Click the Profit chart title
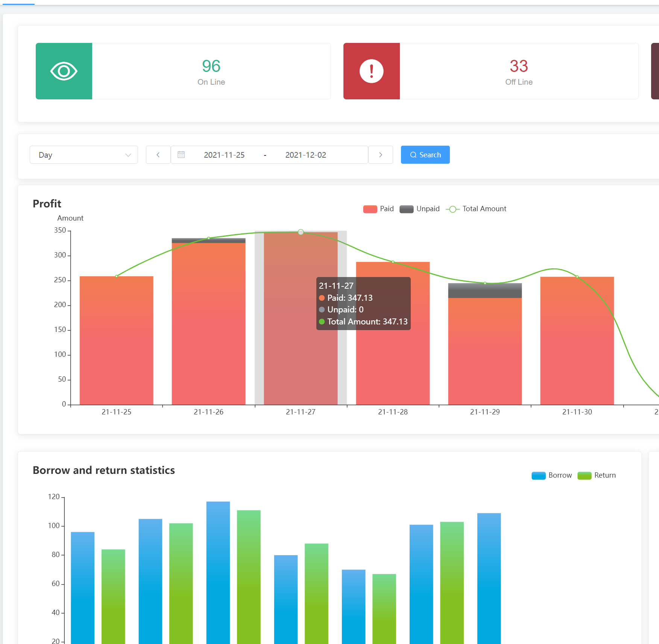 (x=47, y=204)
